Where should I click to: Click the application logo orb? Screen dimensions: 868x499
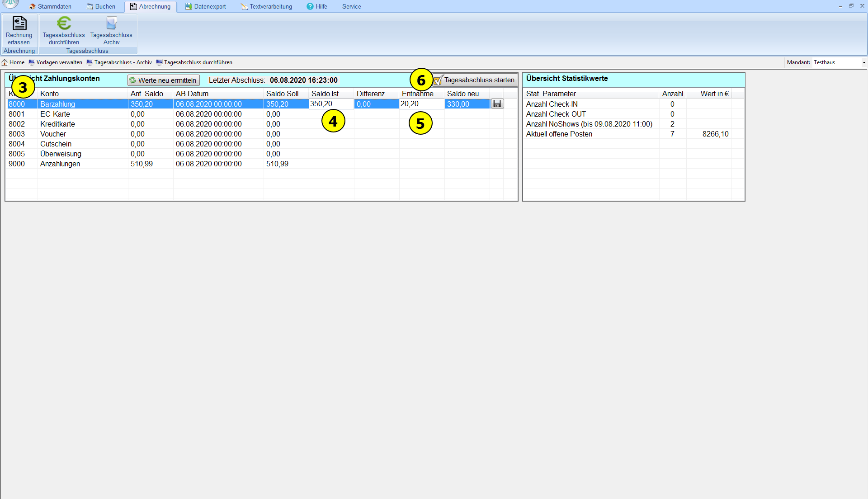[x=11, y=4]
